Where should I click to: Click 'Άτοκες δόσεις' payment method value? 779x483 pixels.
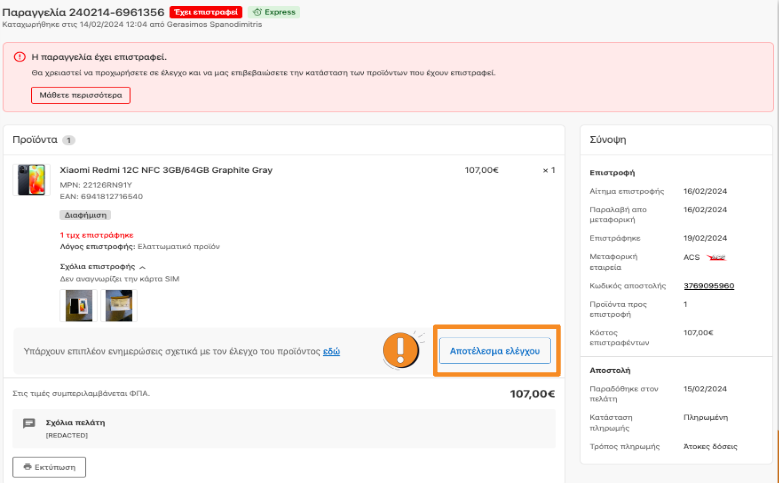pyautogui.click(x=710, y=447)
